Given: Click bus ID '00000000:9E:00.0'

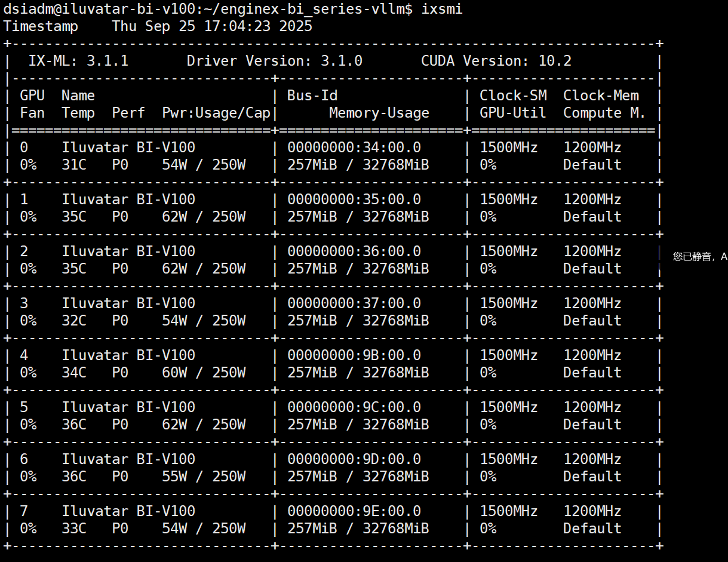Looking at the screenshot, I should (x=354, y=511).
